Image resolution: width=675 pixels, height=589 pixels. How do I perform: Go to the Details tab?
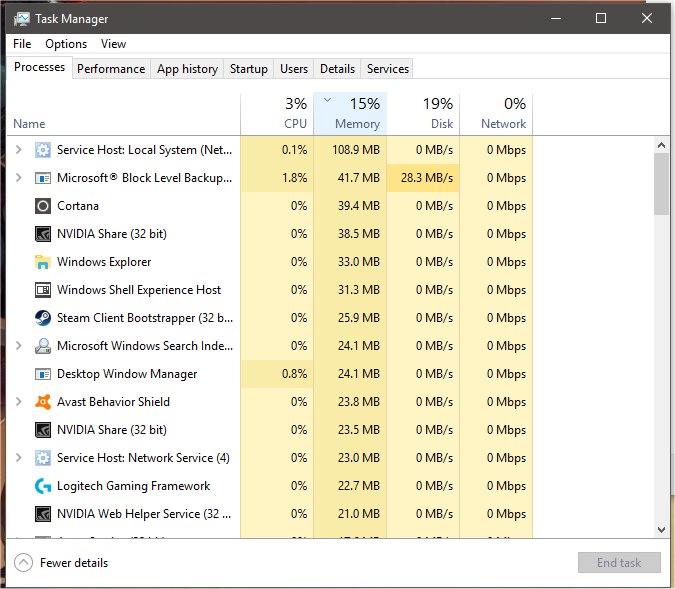click(337, 69)
